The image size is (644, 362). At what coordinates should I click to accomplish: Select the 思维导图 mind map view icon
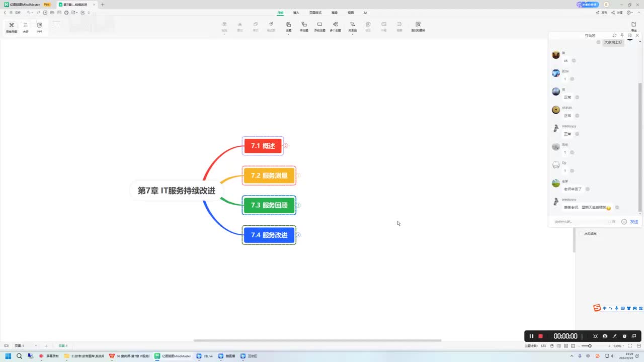12,27
